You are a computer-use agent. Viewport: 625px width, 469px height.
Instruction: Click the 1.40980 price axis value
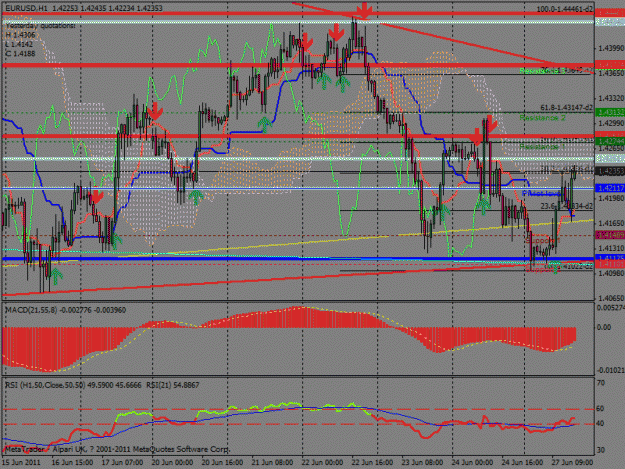coord(611,273)
